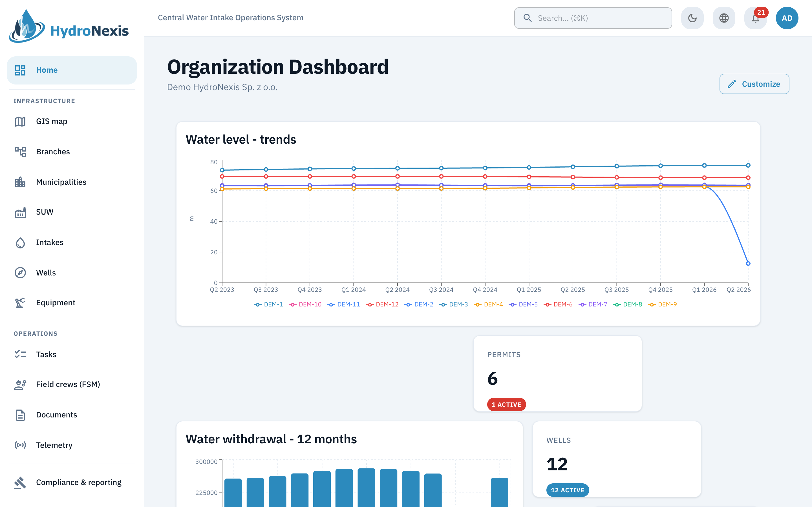
Task: Open Tasks under Operations
Action: pos(72,354)
